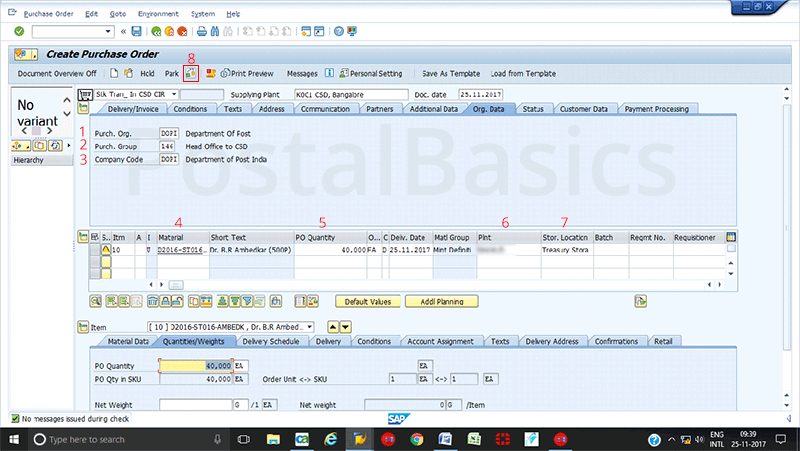Click the green Enter checkmark icon
Image resolution: width=800 pixels, height=451 pixels.
19,31
